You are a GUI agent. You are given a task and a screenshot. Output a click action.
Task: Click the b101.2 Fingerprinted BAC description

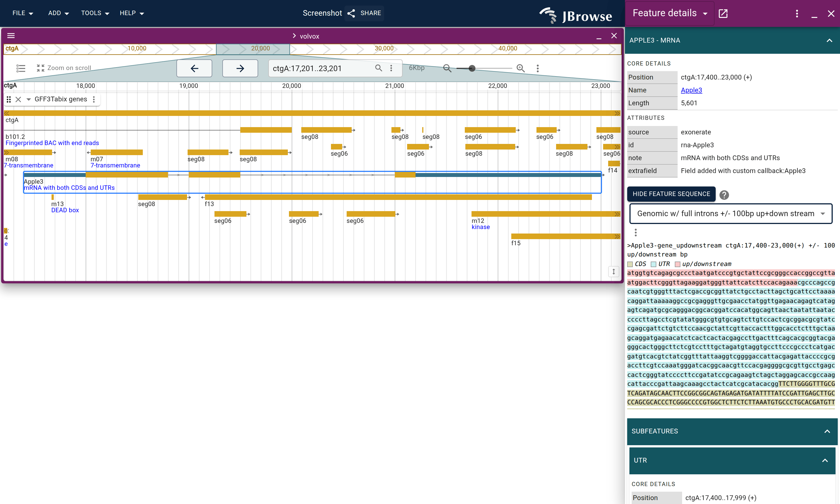tap(52, 143)
